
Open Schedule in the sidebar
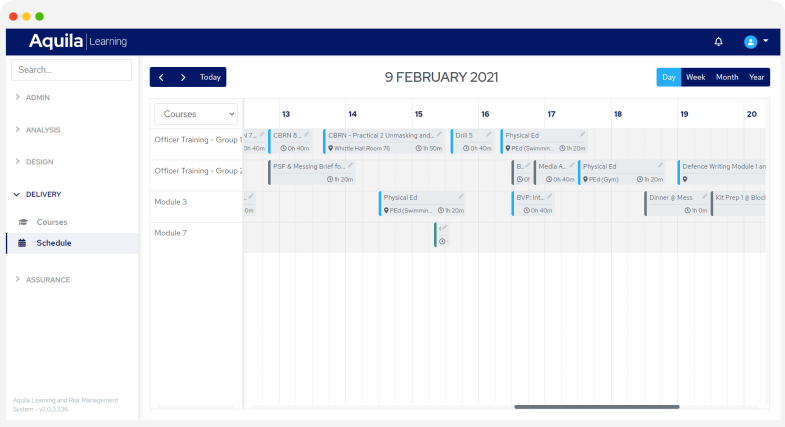[54, 243]
